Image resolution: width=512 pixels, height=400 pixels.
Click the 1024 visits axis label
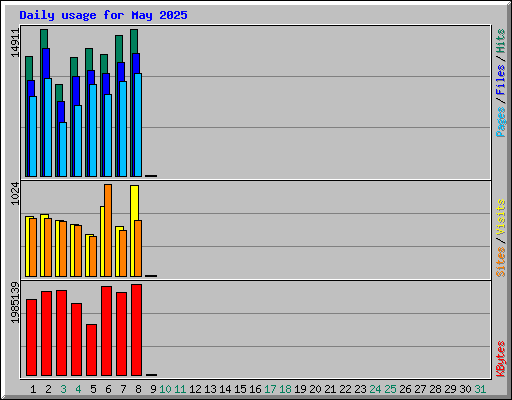[x=15, y=194]
